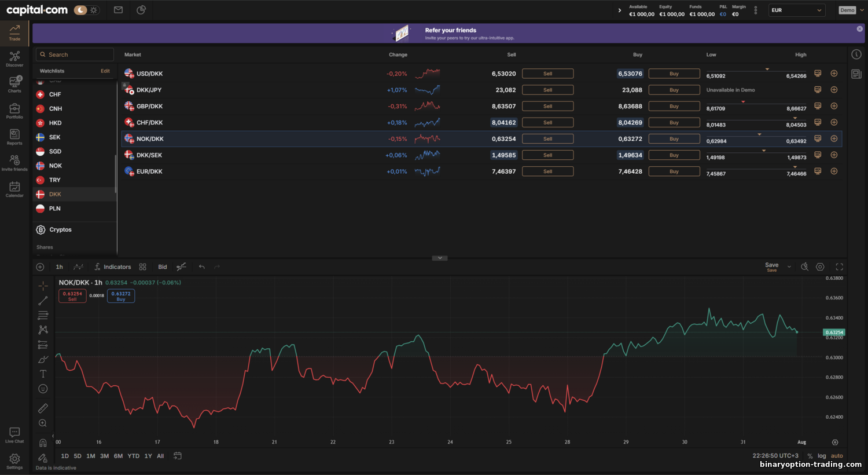Open the EUR currency dropdown

tap(796, 10)
